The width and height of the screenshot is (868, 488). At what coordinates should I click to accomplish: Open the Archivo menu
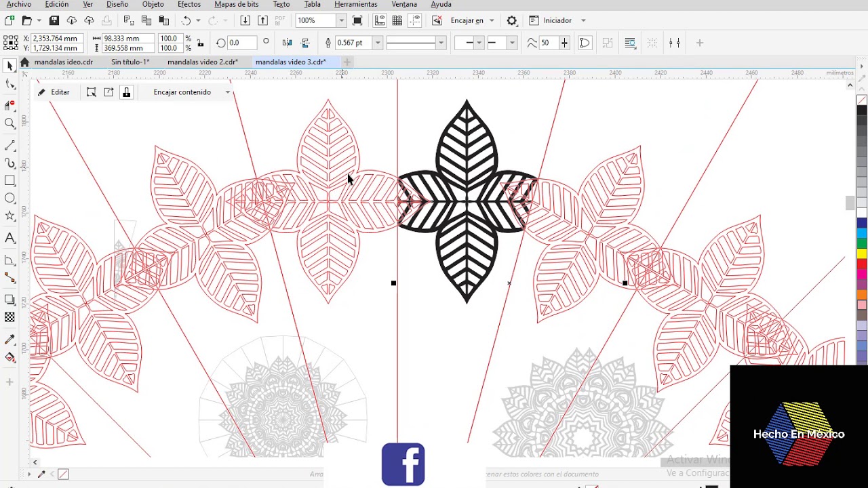pos(19,4)
